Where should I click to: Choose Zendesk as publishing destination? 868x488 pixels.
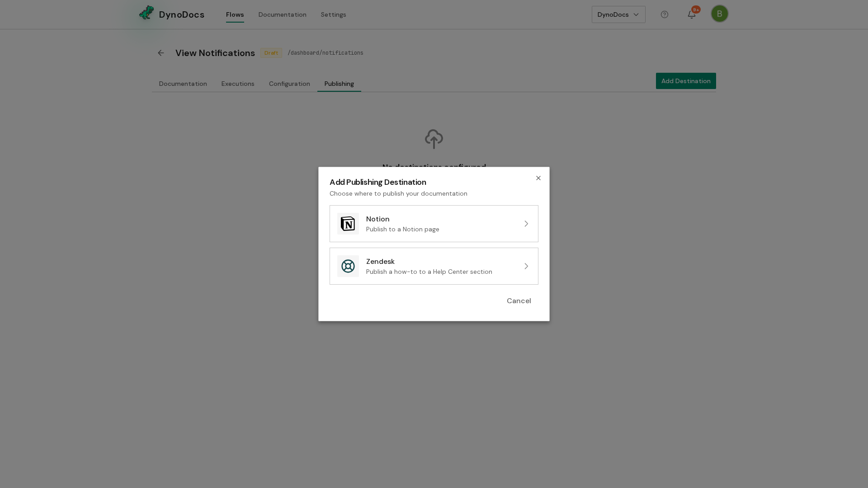434,266
